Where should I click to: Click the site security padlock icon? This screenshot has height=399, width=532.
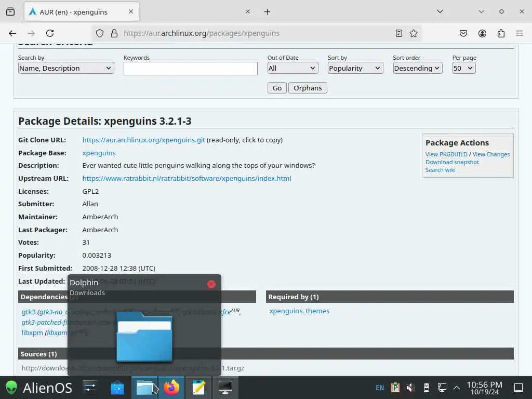(x=114, y=33)
